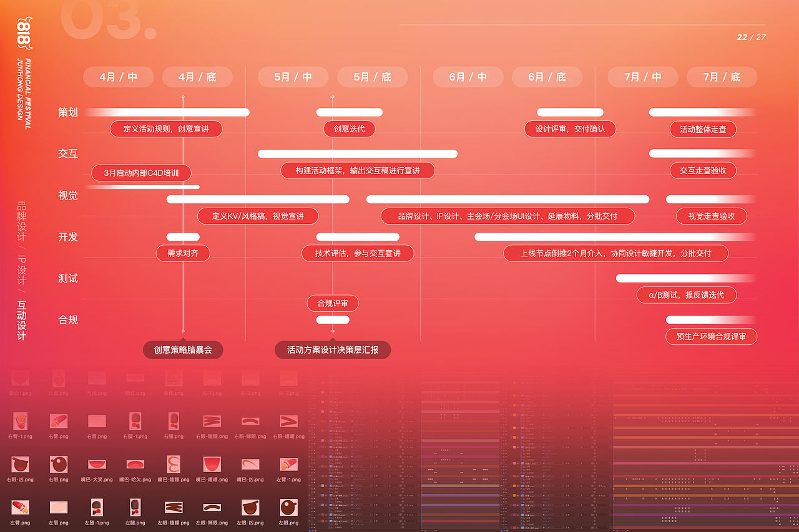Click the 视觉走查验收 label
The image size is (799, 532).
tap(712, 216)
